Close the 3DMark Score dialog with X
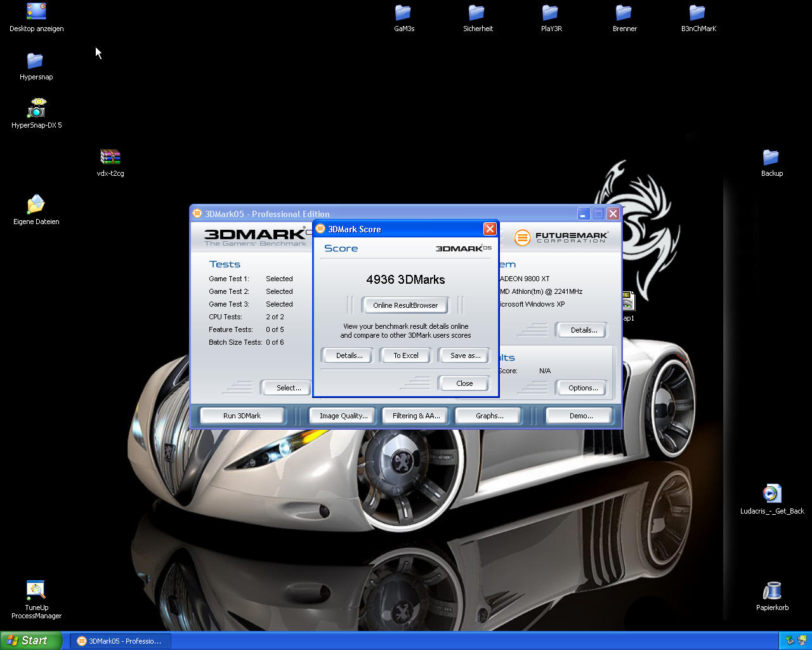 click(x=490, y=229)
